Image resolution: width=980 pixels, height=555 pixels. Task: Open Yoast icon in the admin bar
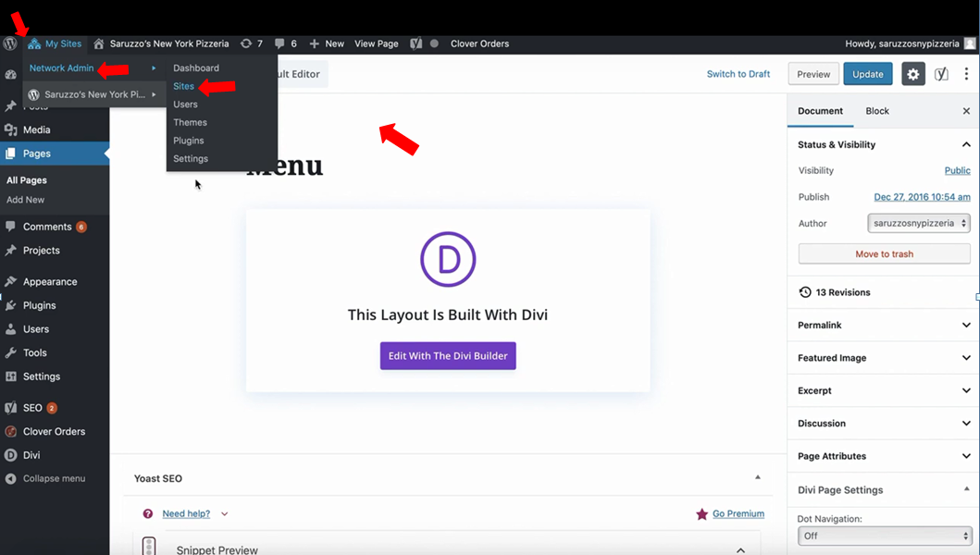coord(416,43)
